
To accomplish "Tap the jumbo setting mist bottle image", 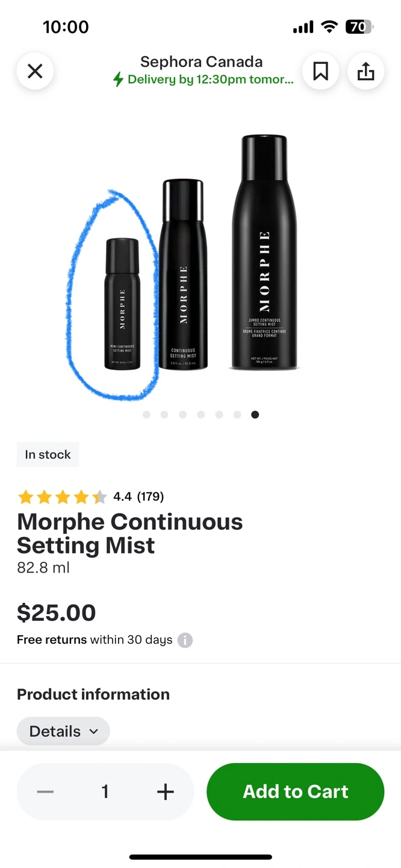I will pyautogui.click(x=264, y=253).
